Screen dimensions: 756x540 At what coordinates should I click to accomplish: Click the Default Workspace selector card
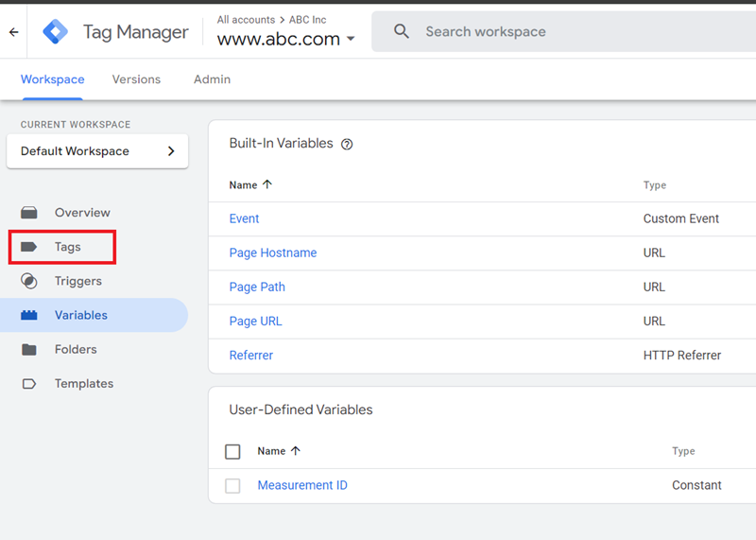click(97, 151)
